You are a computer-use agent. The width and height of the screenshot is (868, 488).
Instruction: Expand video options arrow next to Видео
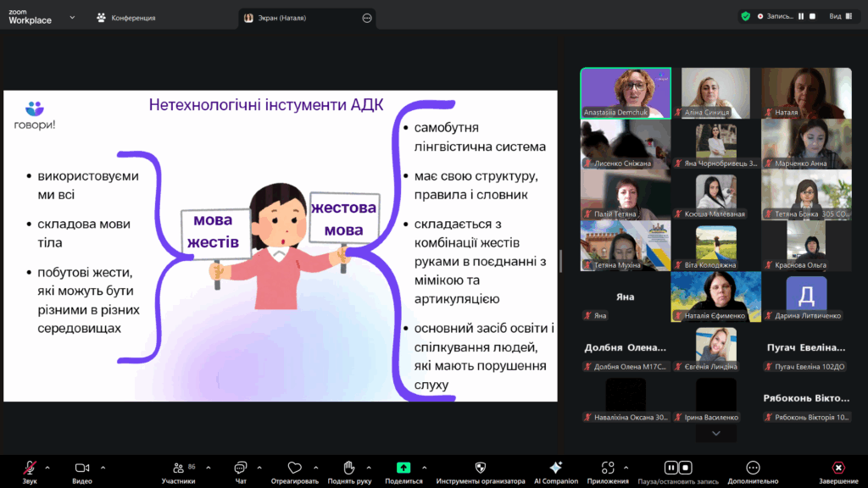coord(103,467)
